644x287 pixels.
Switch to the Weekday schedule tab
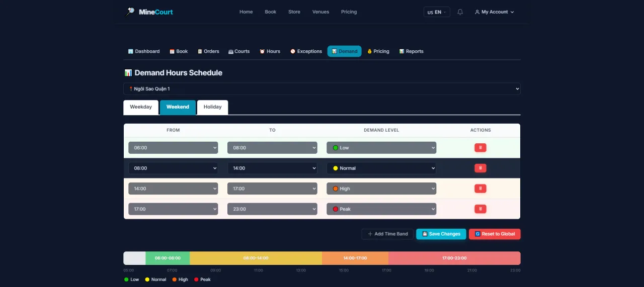pos(141,107)
